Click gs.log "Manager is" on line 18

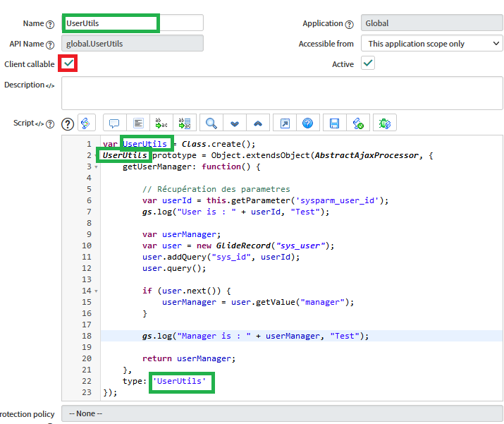pyautogui.click(x=256, y=336)
